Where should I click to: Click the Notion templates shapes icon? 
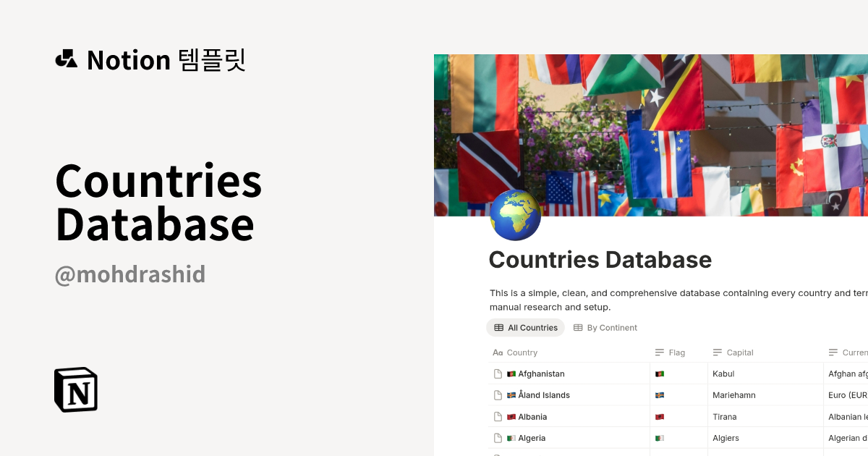(67, 59)
